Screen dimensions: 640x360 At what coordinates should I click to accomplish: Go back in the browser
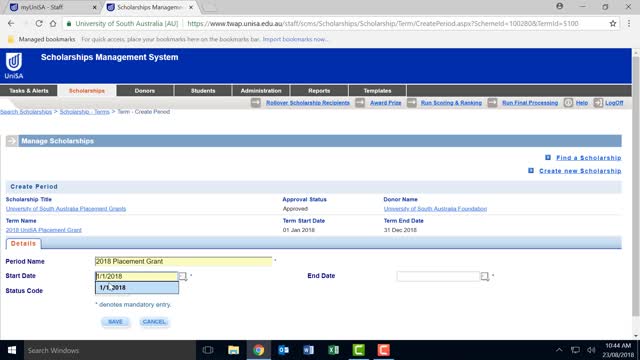tap(11, 24)
